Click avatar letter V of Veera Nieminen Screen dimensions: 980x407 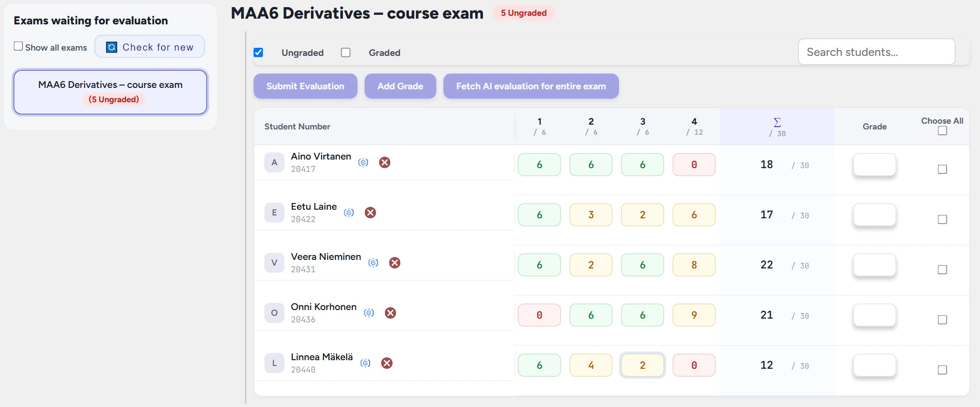tap(274, 263)
